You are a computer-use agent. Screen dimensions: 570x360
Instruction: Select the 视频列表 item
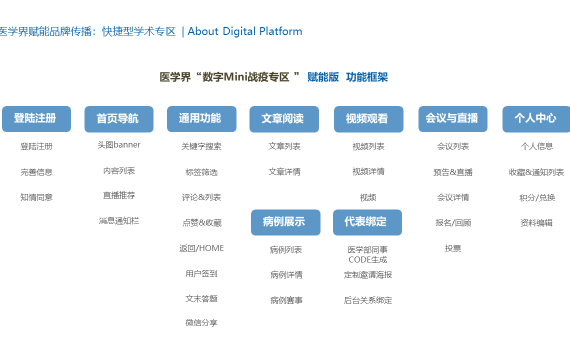coord(368,146)
